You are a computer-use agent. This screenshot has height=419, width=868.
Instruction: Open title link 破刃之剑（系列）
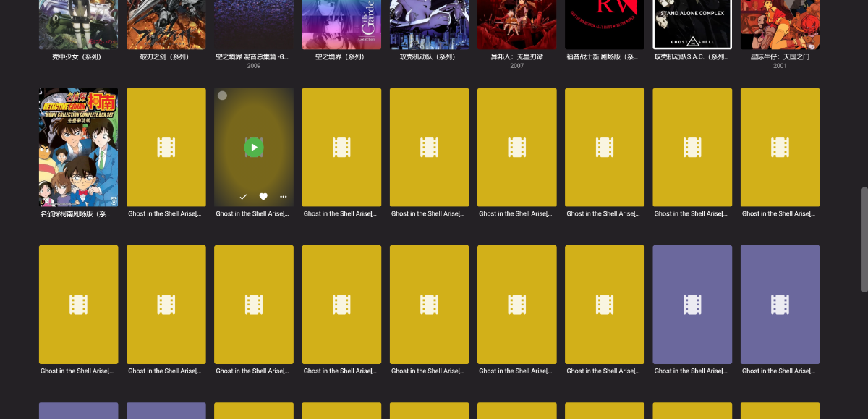click(166, 56)
